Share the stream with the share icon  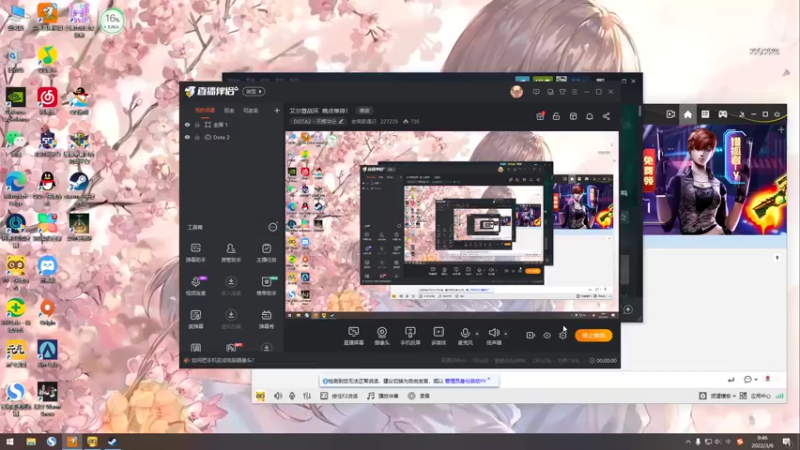[x=606, y=116]
